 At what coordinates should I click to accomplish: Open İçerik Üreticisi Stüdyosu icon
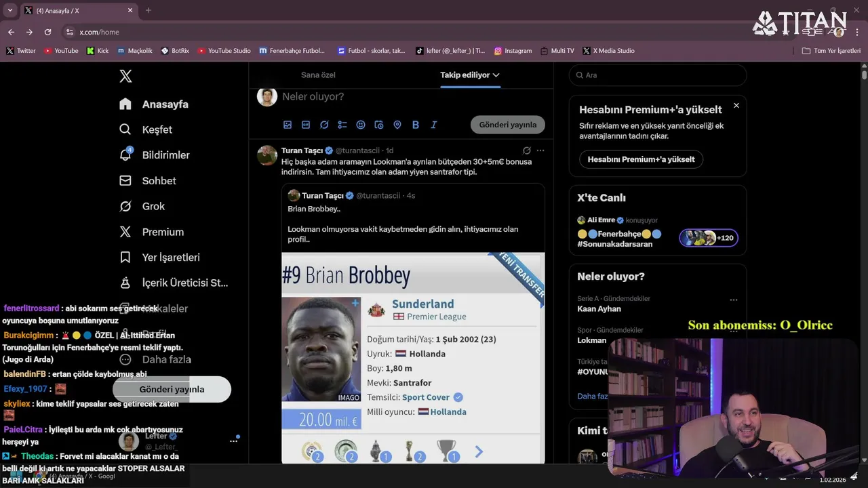125,283
